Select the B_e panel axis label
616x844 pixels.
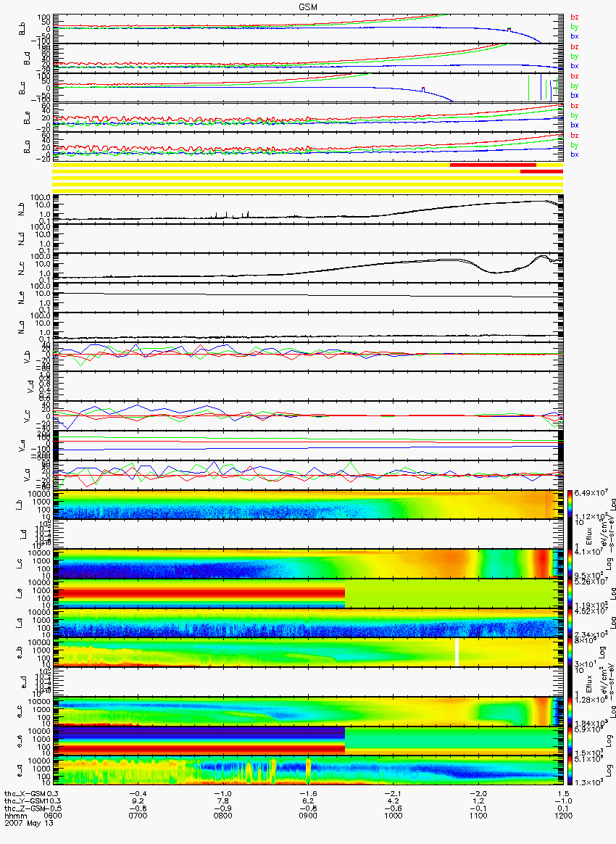(x=26, y=118)
